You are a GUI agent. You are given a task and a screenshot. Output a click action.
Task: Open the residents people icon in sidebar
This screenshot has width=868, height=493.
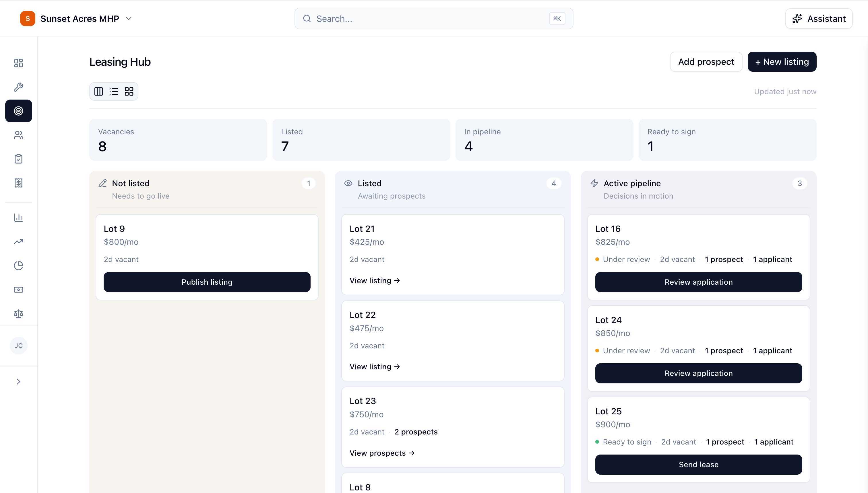click(18, 135)
